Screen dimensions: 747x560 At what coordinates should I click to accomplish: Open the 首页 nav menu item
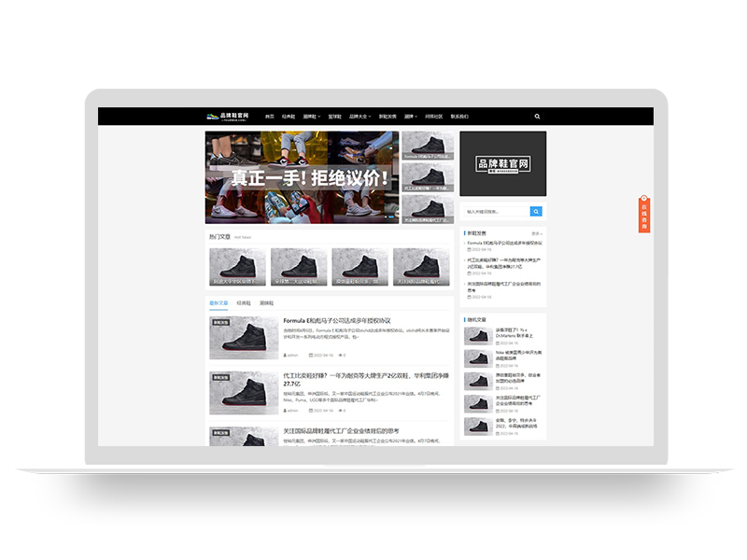(x=270, y=117)
